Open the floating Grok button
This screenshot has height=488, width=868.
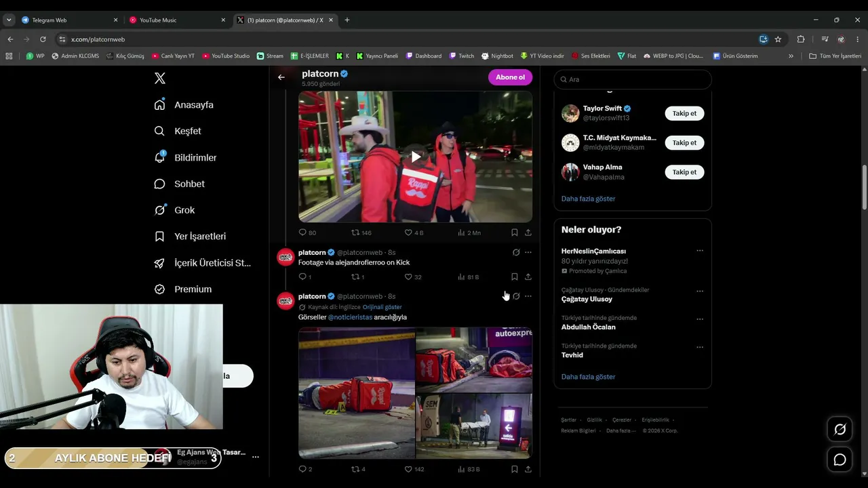pos(840,429)
